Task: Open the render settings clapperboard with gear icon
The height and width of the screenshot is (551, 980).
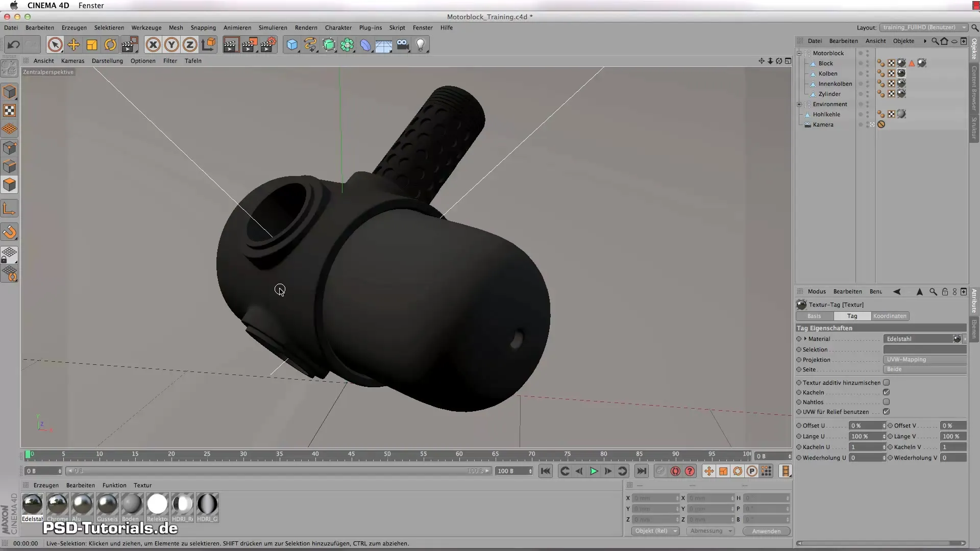Action: (268, 45)
